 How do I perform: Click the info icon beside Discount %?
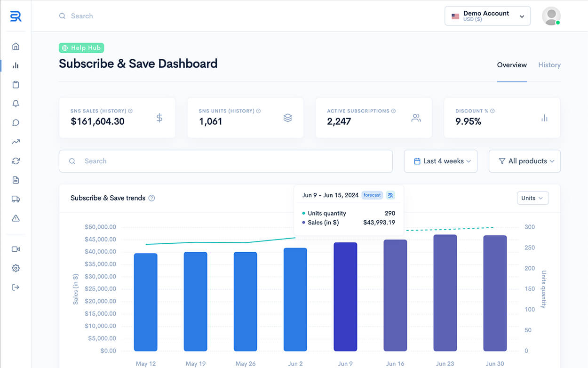click(x=493, y=111)
